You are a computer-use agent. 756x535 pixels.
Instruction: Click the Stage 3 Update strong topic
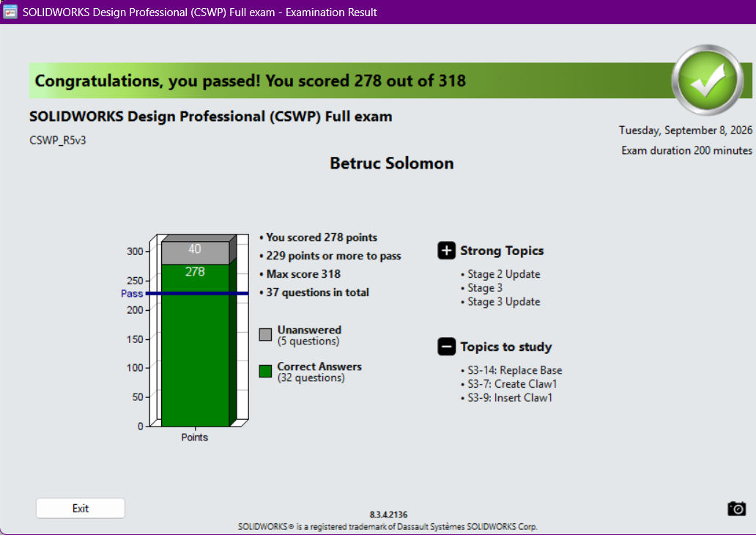coord(504,301)
